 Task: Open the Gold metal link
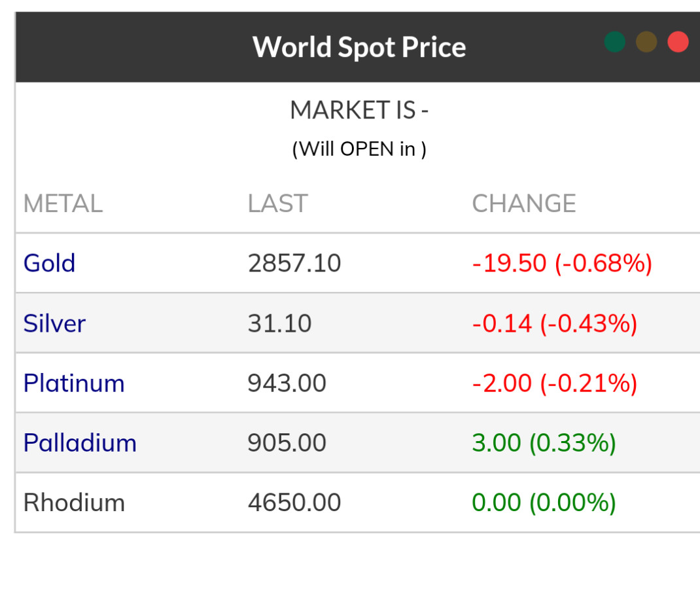tap(50, 263)
